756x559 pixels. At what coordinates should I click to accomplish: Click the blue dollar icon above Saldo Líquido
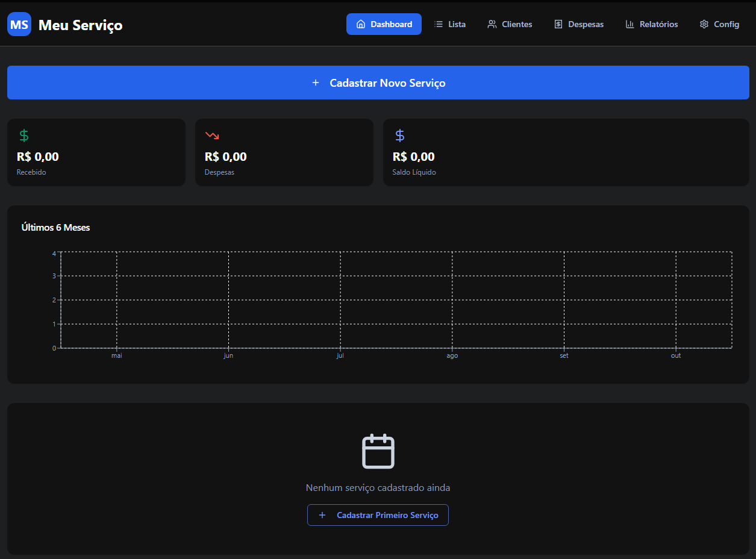(x=400, y=135)
